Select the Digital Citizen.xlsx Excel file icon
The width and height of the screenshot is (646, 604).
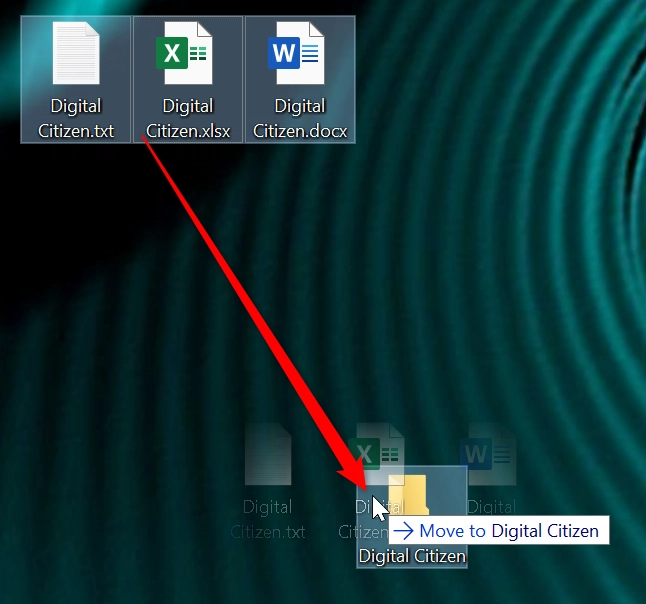point(184,53)
